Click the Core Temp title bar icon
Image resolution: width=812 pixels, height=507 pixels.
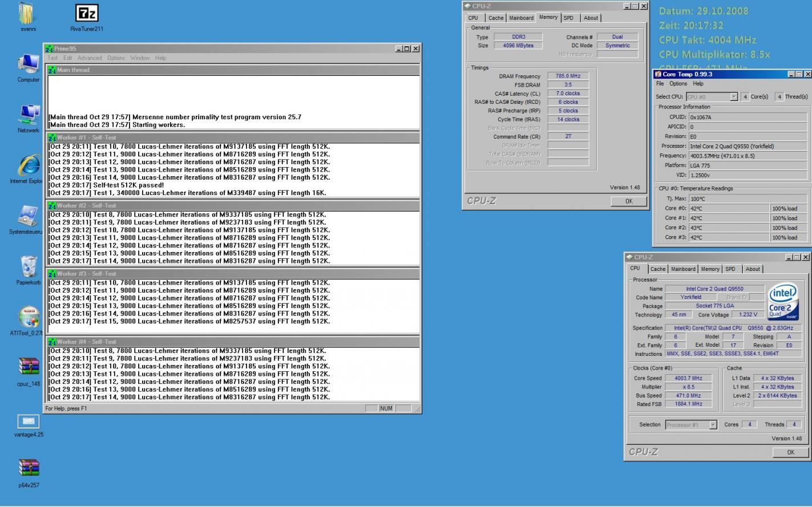pyautogui.click(x=658, y=74)
